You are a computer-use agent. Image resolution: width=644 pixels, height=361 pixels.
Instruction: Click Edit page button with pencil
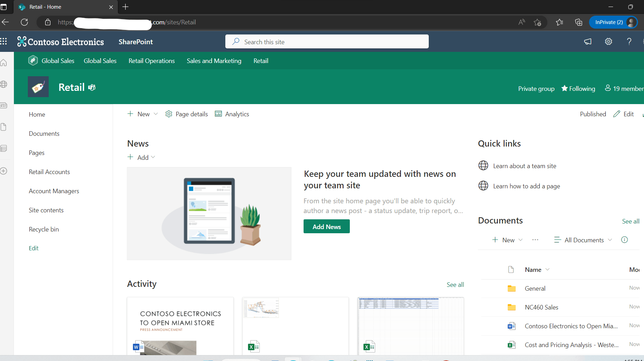coord(623,114)
